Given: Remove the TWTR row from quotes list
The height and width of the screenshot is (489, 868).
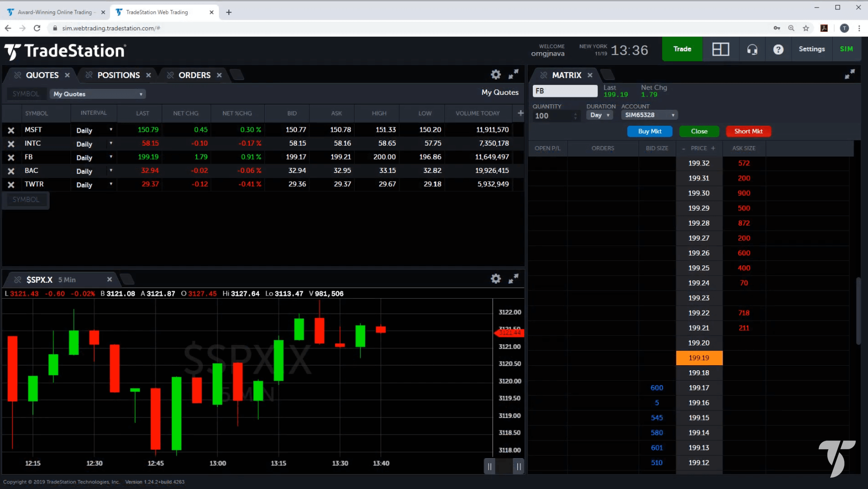Looking at the screenshot, I should (x=11, y=185).
